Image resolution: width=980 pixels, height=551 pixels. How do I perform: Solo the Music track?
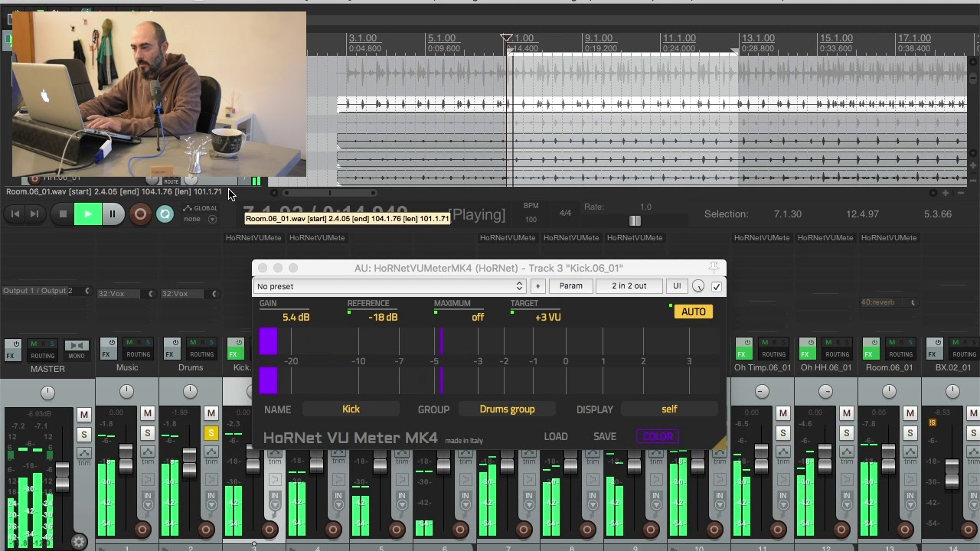[x=147, y=433]
